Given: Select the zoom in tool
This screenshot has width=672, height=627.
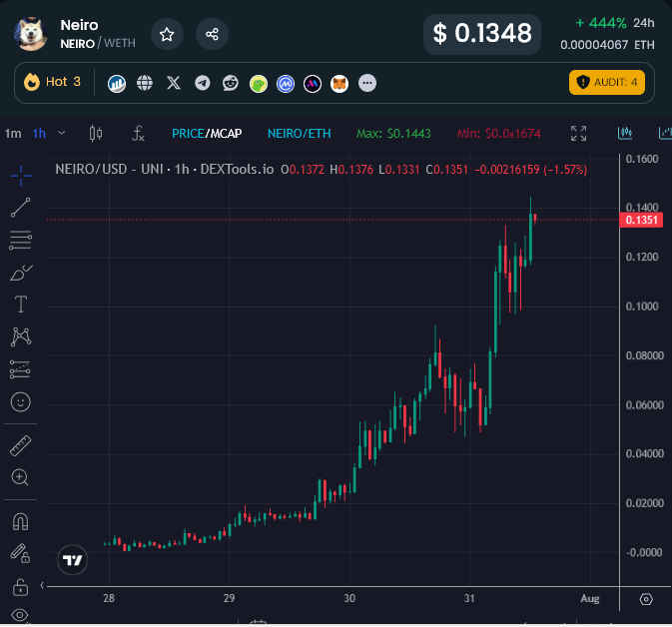Looking at the screenshot, I should click(x=20, y=477).
